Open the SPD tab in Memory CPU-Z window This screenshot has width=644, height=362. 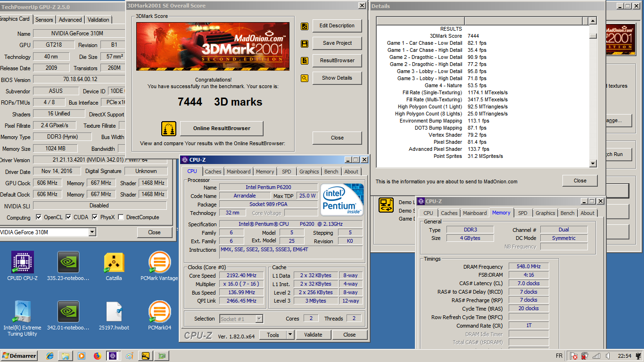click(523, 213)
